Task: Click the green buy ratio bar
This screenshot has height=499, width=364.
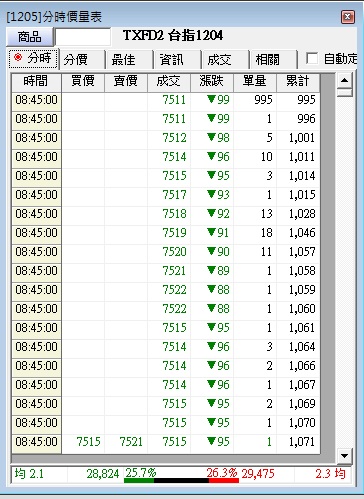Action: coord(139,481)
